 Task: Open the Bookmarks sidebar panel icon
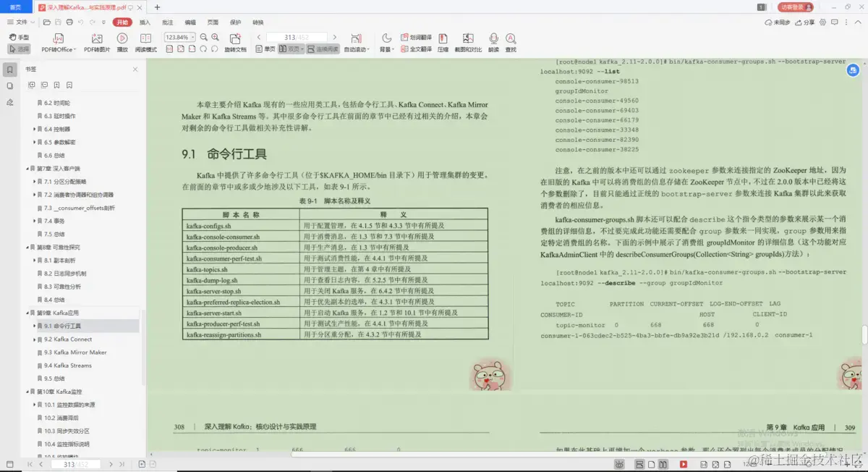10,69
